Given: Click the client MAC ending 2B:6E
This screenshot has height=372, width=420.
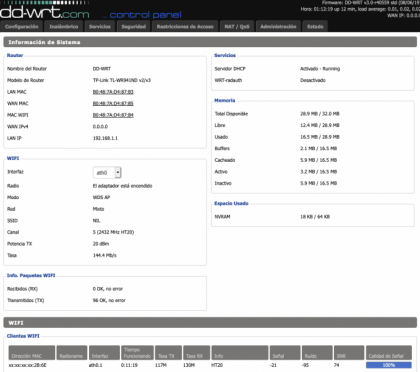Looking at the screenshot, I should pos(28,365).
